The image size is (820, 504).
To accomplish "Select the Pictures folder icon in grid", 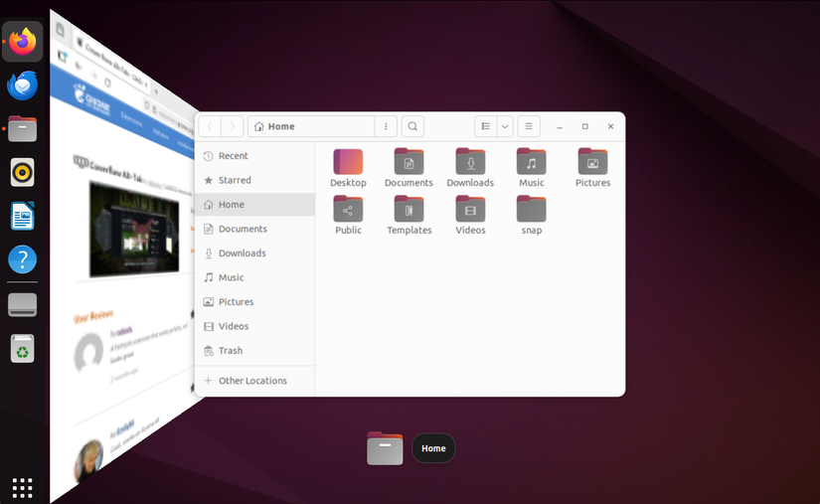I will [592, 162].
